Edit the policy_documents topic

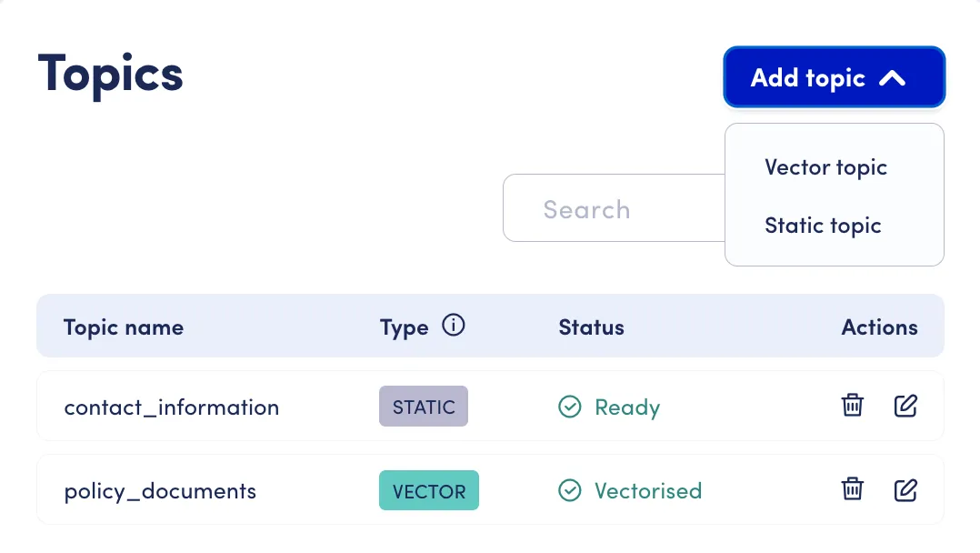905,489
